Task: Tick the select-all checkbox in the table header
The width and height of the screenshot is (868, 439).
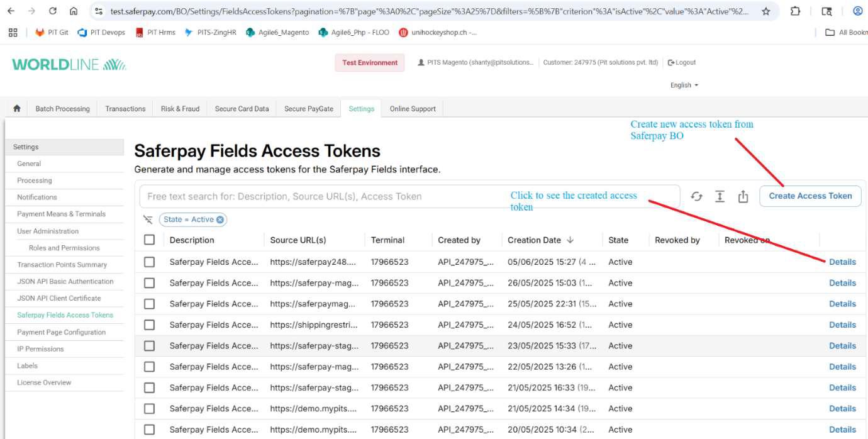Action: [149, 240]
